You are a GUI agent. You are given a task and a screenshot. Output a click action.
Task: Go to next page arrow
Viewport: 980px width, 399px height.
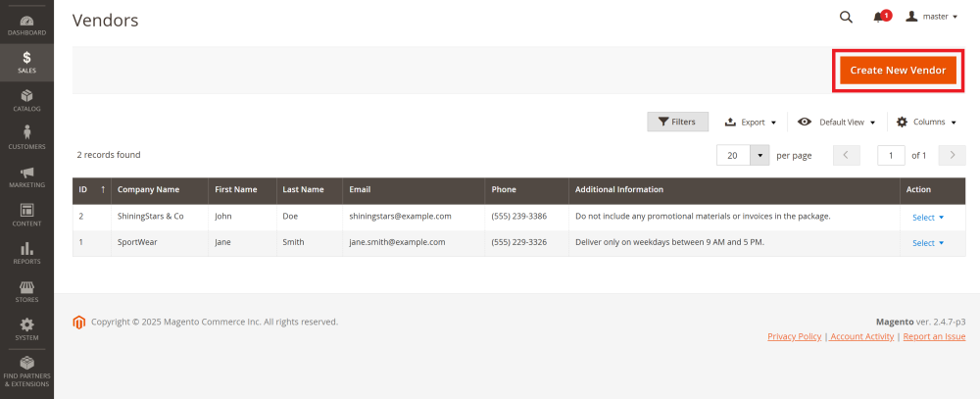point(952,156)
